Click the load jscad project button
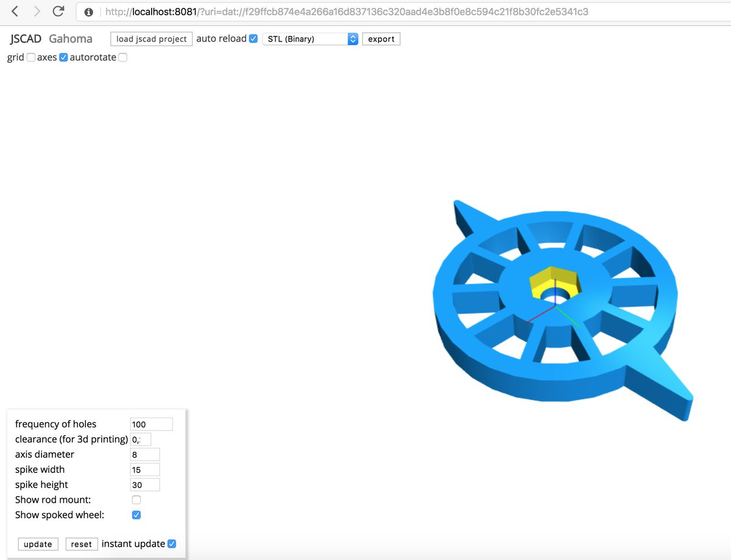Viewport: 731px width, 560px height. (x=151, y=38)
